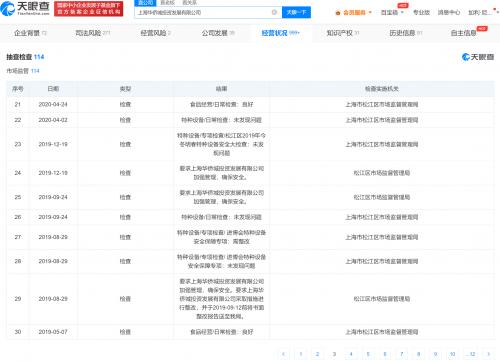500x362 pixels.
Task: Go to page 10 in pagination
Action: [452, 354]
